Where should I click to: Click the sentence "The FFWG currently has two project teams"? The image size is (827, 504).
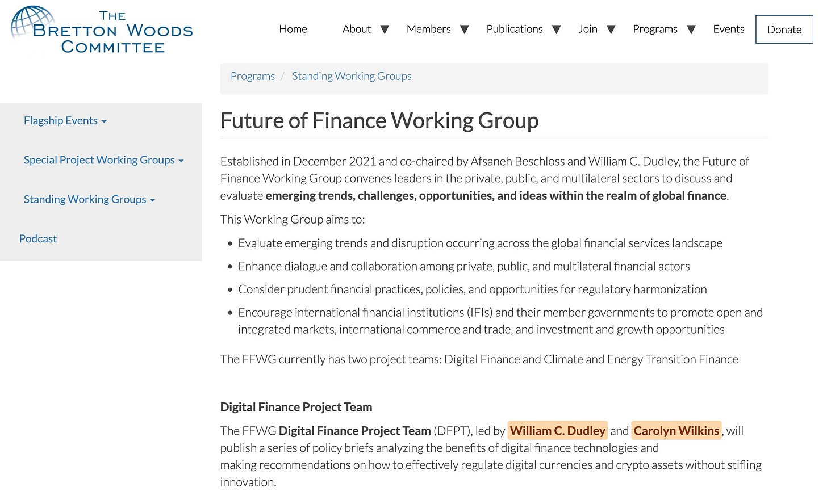[479, 359]
